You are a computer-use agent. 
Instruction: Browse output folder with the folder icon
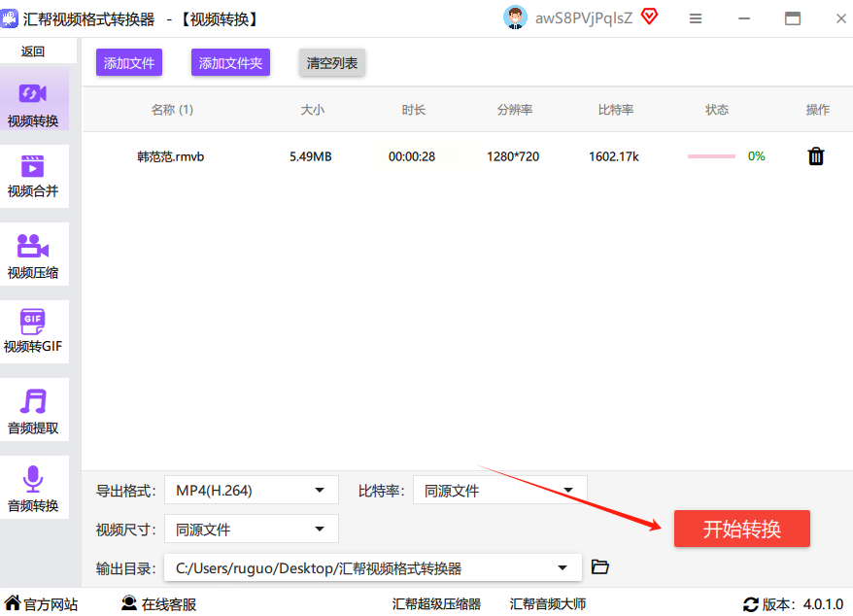point(600,567)
